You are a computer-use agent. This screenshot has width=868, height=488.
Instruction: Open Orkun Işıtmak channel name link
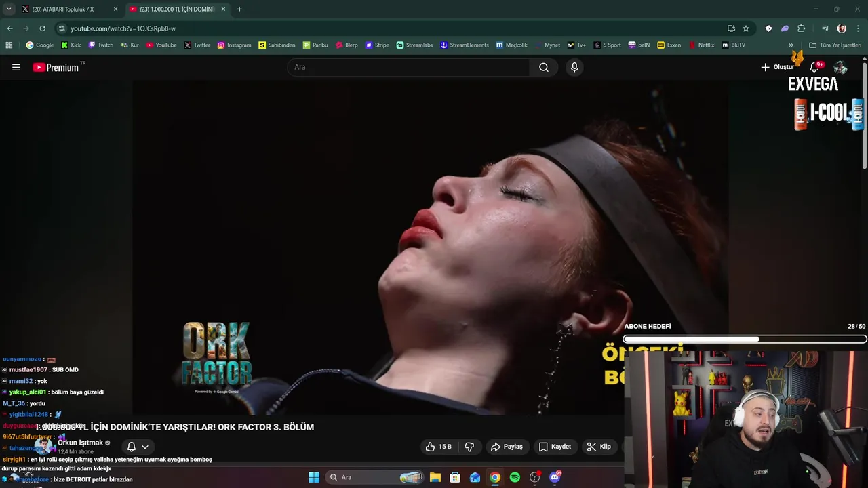(80, 443)
